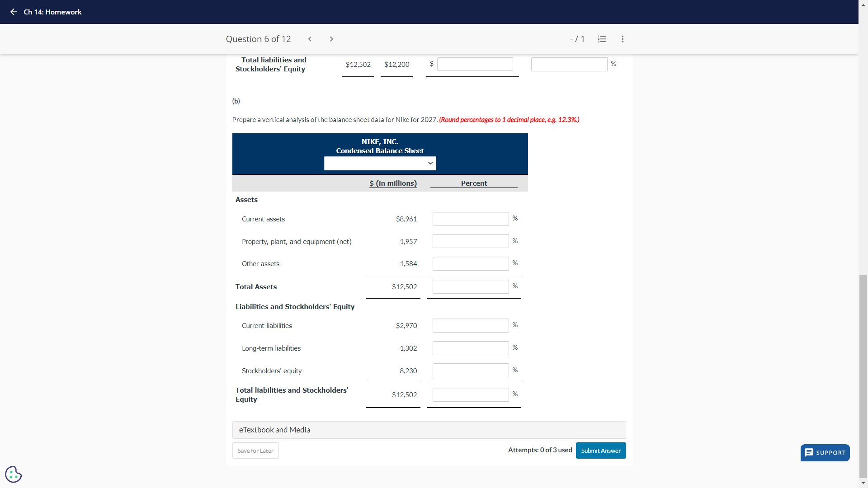This screenshot has height=488, width=868.
Task: Click the Support chat button
Action: (825, 452)
